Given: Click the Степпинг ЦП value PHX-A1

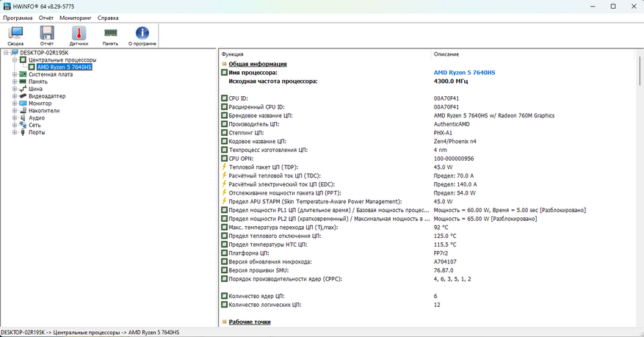Looking at the screenshot, I should coord(443,133).
